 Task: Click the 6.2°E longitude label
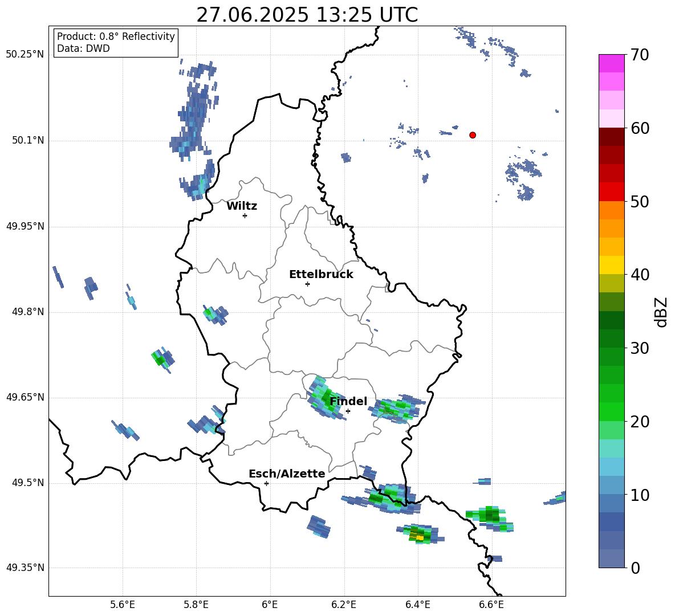pos(344,605)
